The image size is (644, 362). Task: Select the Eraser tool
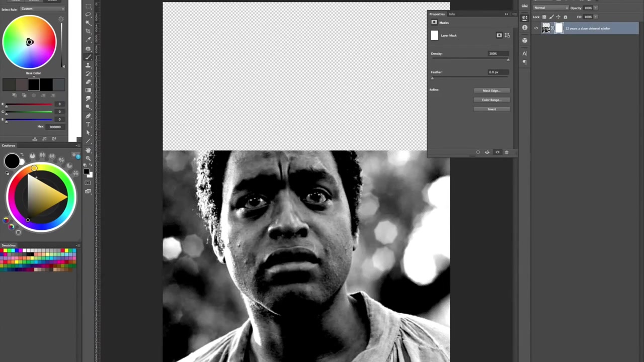point(88,82)
